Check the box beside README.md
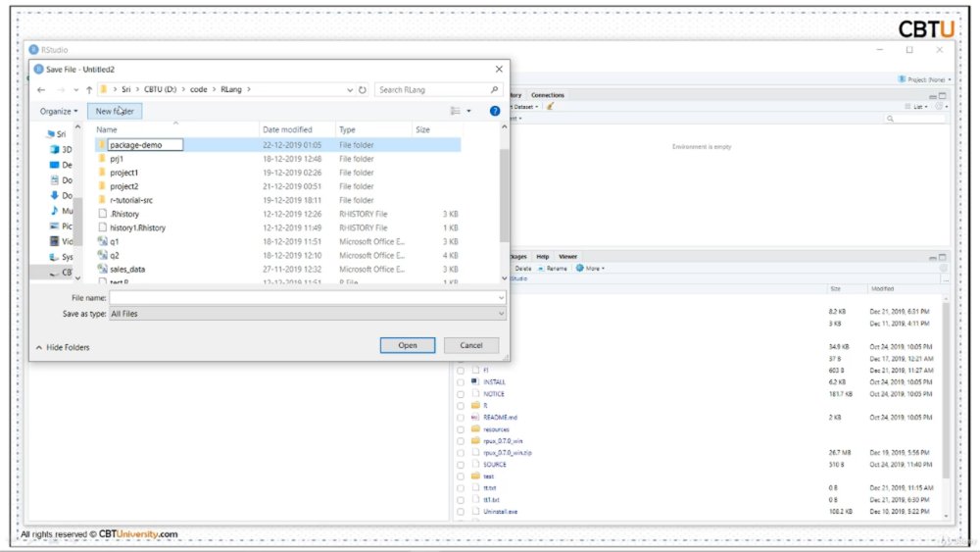This screenshot has height=552, width=980. (461, 418)
